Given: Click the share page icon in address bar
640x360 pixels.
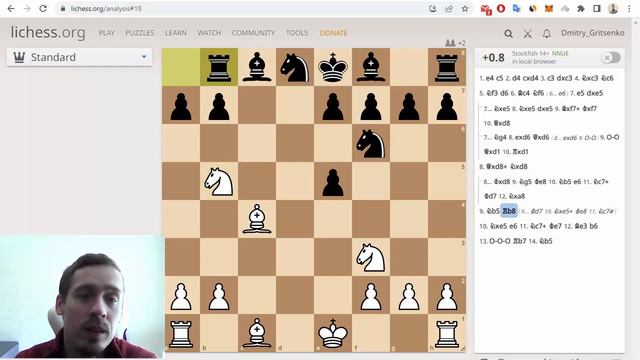Looking at the screenshot, I should coord(449,9).
